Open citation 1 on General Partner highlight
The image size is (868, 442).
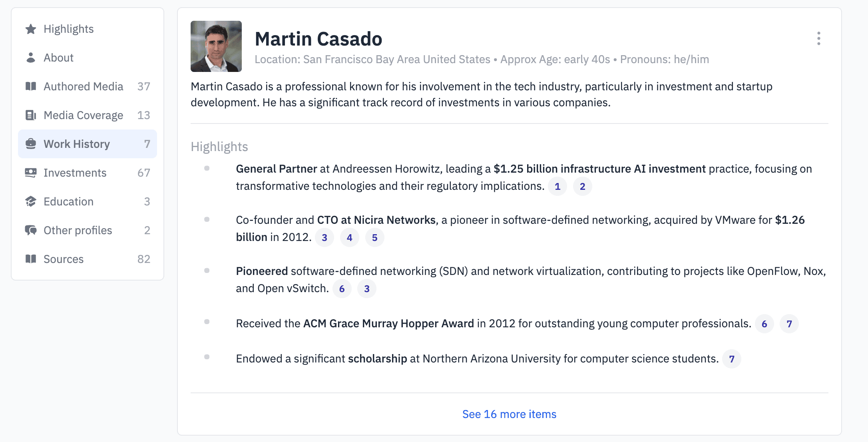click(557, 186)
